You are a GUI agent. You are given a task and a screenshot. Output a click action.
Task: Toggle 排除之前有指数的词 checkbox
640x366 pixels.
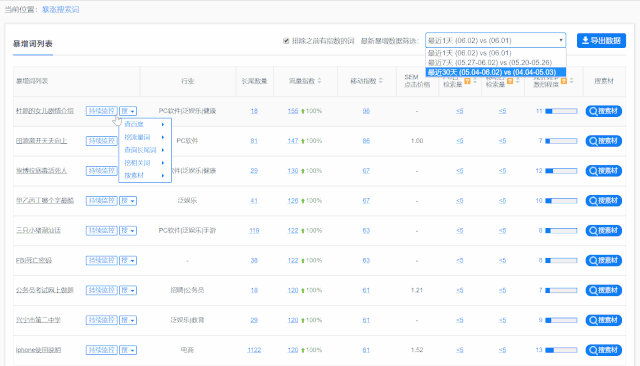coord(286,41)
